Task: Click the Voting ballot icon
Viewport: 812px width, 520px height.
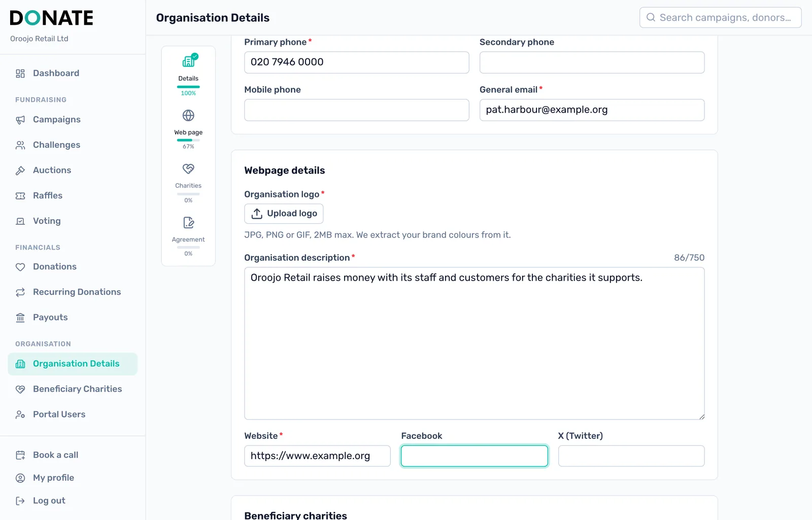Action: [x=20, y=221]
